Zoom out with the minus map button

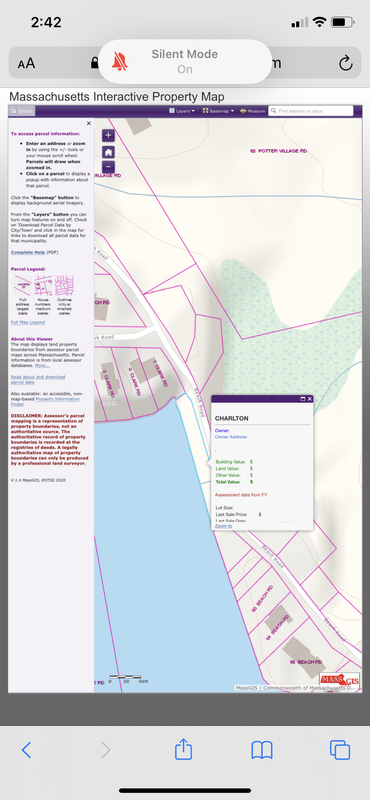[x=108, y=167]
